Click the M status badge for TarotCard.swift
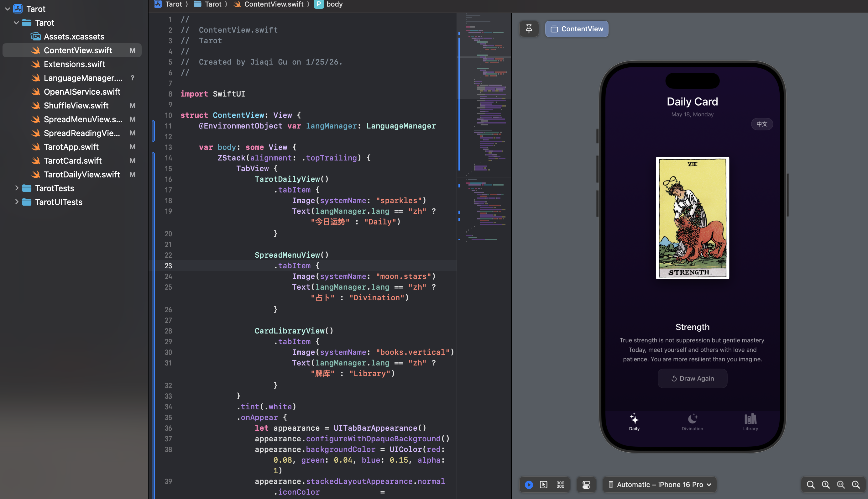The height and width of the screenshot is (499, 868). click(x=132, y=160)
